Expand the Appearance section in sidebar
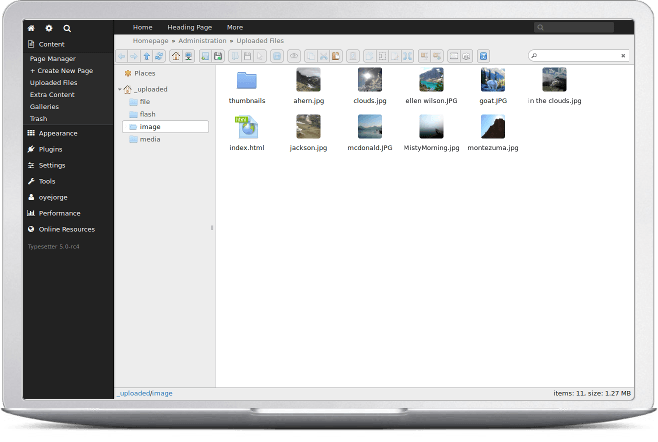This screenshot has height=442, width=658. tap(57, 133)
